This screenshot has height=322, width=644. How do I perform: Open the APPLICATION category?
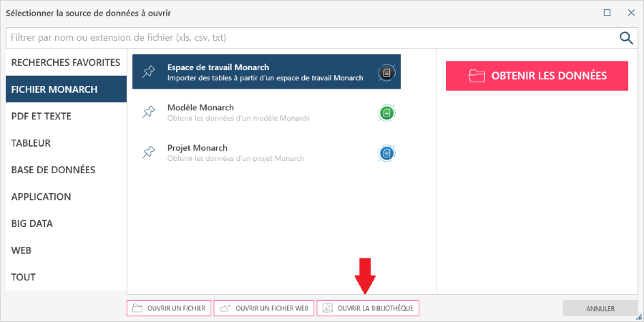click(x=66, y=197)
